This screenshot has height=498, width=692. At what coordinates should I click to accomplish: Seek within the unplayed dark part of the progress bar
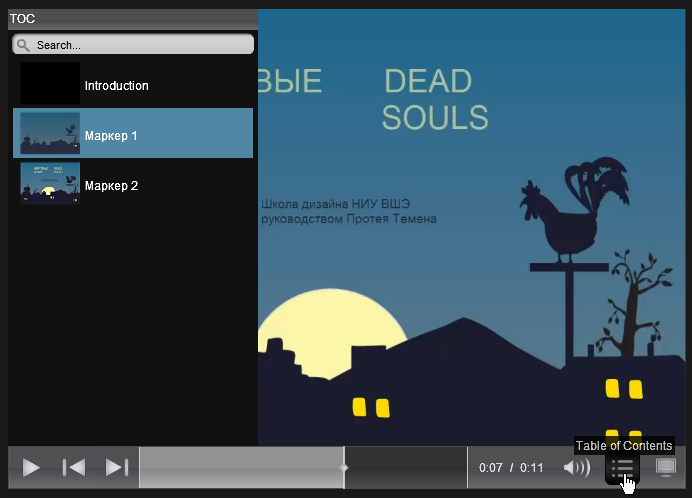[x=406, y=468]
